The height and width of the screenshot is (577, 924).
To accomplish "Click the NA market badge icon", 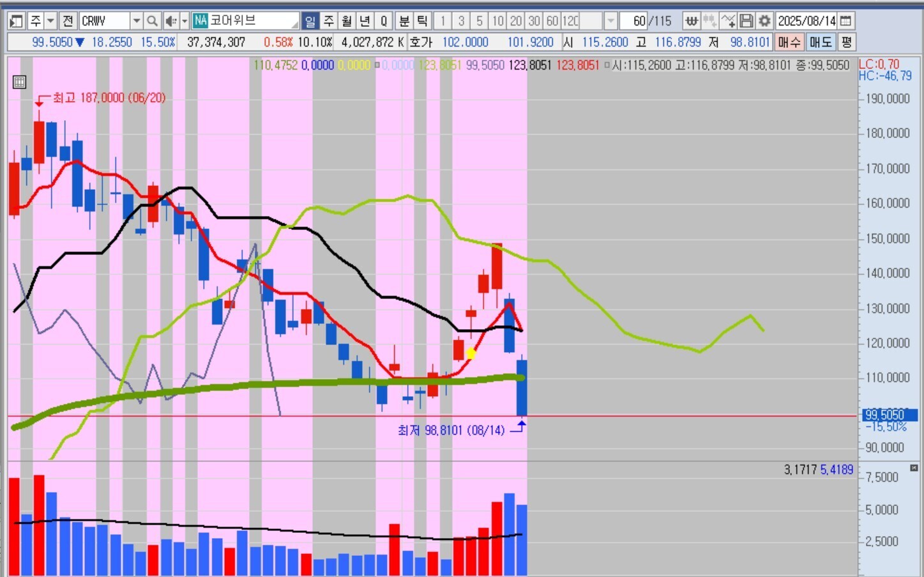I will 201,20.
